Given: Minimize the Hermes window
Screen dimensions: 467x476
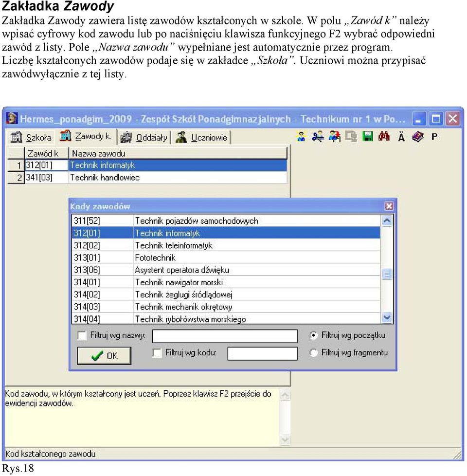Looking at the screenshot, I should (419, 119).
